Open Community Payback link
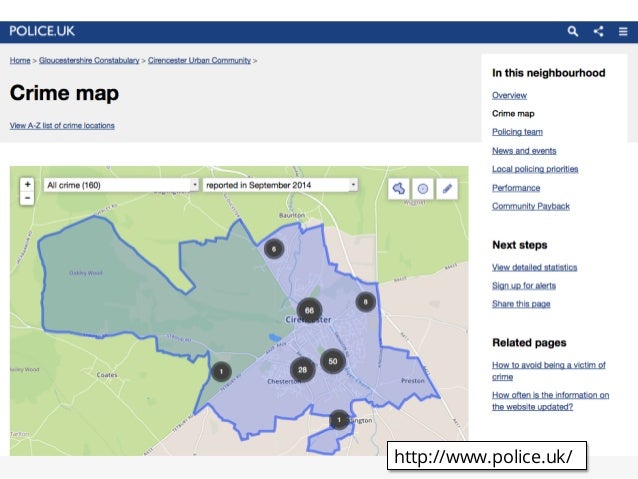Image resolution: width=638 pixels, height=479 pixels. tap(531, 206)
